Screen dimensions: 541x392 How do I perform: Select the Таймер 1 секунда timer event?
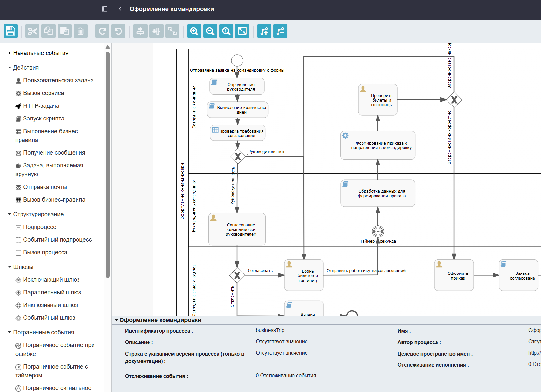[x=378, y=231]
